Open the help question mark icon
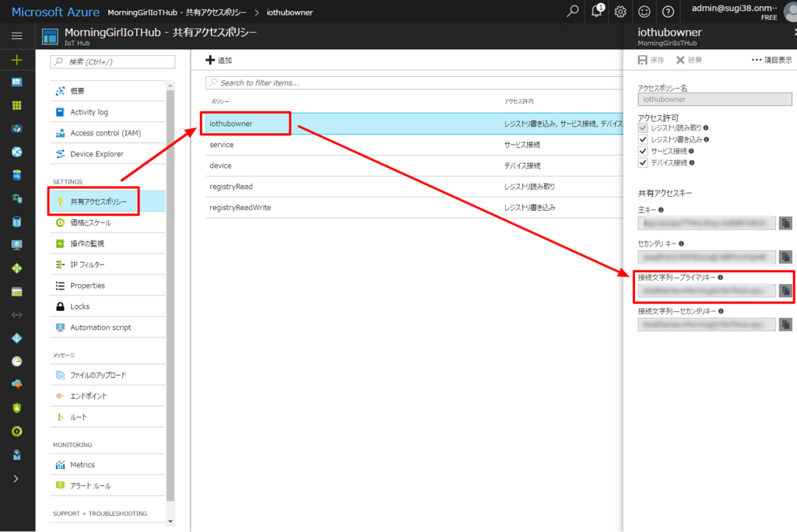Image resolution: width=797 pixels, height=532 pixels. (x=668, y=11)
